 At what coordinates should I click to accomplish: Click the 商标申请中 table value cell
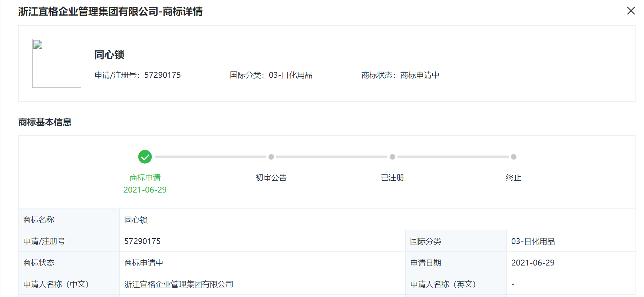pyautogui.click(x=262, y=263)
